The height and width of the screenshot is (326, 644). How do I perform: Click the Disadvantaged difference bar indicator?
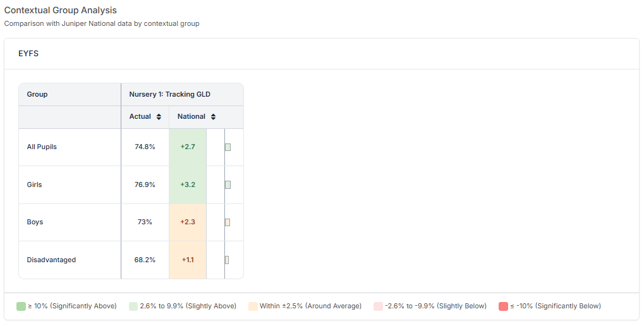point(227,260)
